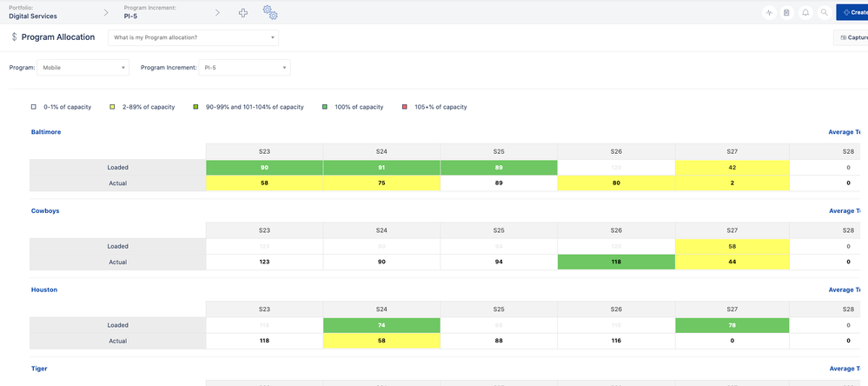Click Houston Actual S25 cell showing 88

(x=499, y=341)
